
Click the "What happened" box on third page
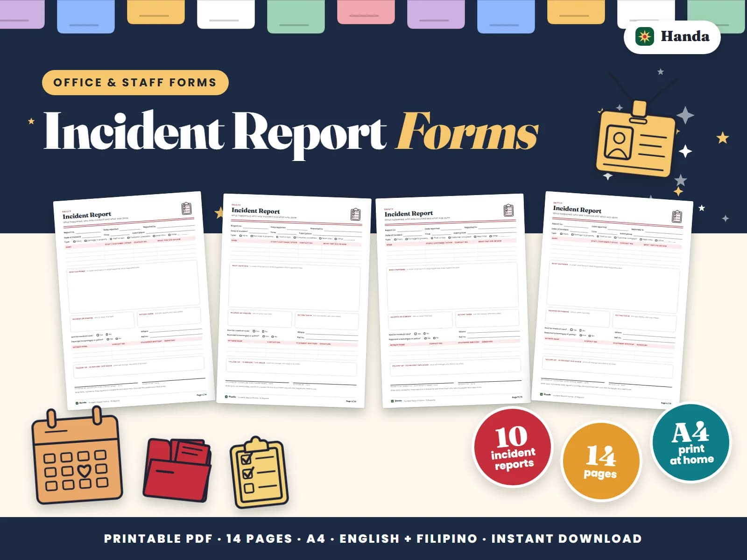452,287
